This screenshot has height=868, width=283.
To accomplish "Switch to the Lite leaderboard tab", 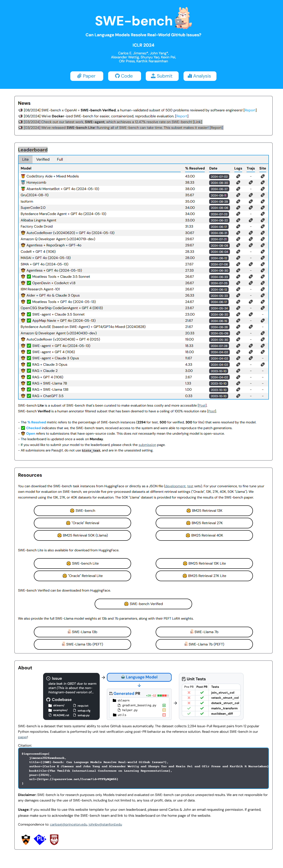I will click(25, 159).
